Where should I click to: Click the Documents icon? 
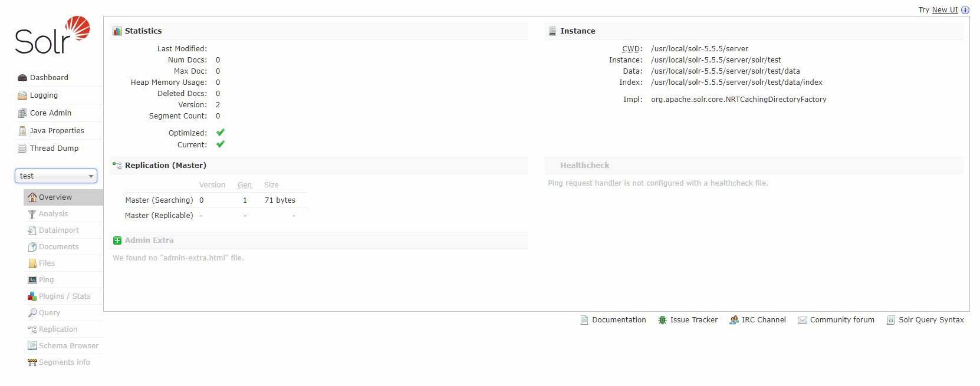click(32, 247)
